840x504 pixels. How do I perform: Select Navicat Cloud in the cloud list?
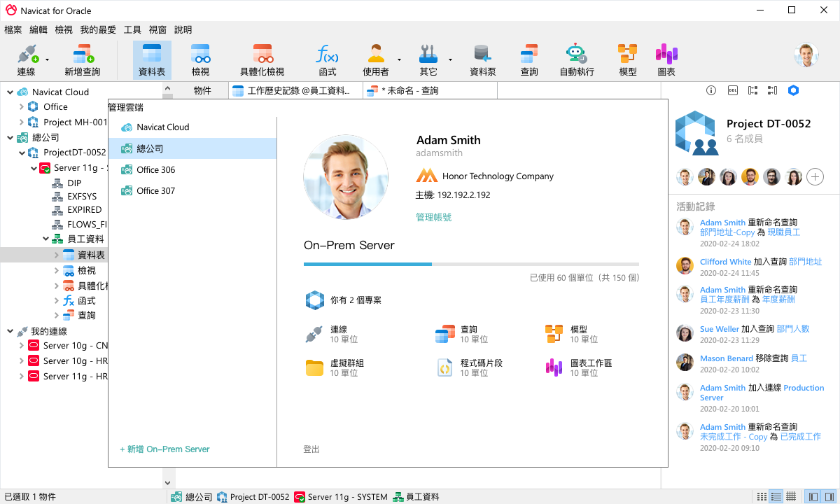coord(192,127)
